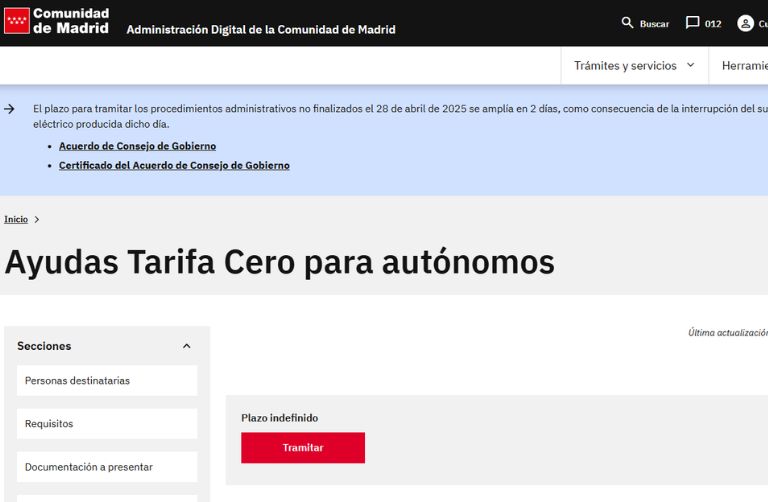
Task: Click the Ayudas Tarifa Cero para autónomos heading
Action: (x=279, y=263)
